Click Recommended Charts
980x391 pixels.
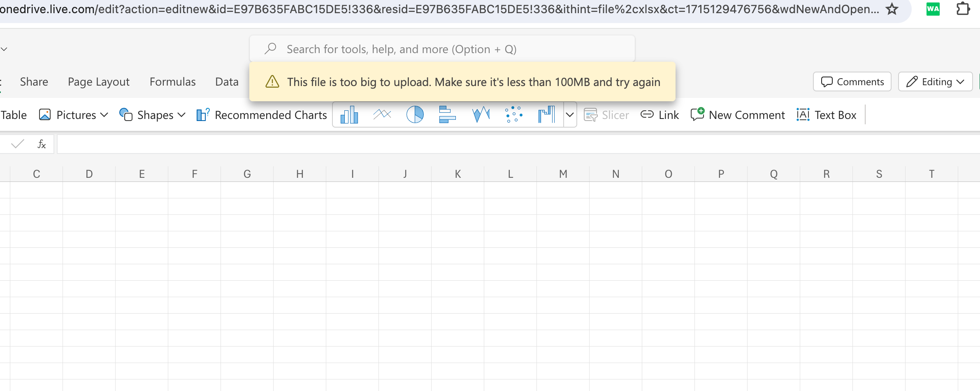(x=262, y=115)
